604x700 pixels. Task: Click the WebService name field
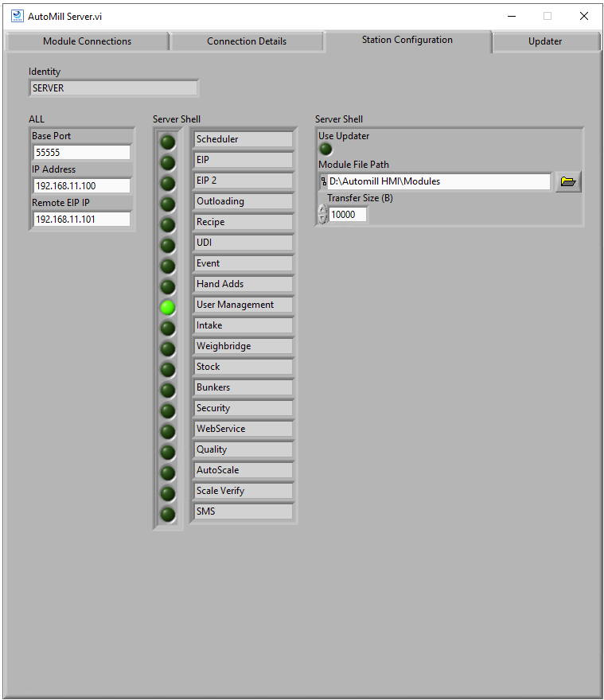pos(244,429)
